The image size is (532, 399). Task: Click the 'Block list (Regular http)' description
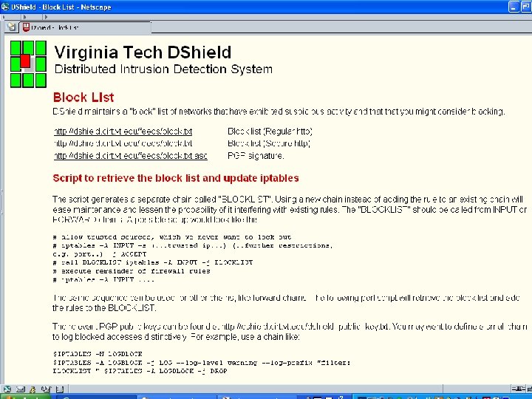pyautogui.click(x=270, y=132)
